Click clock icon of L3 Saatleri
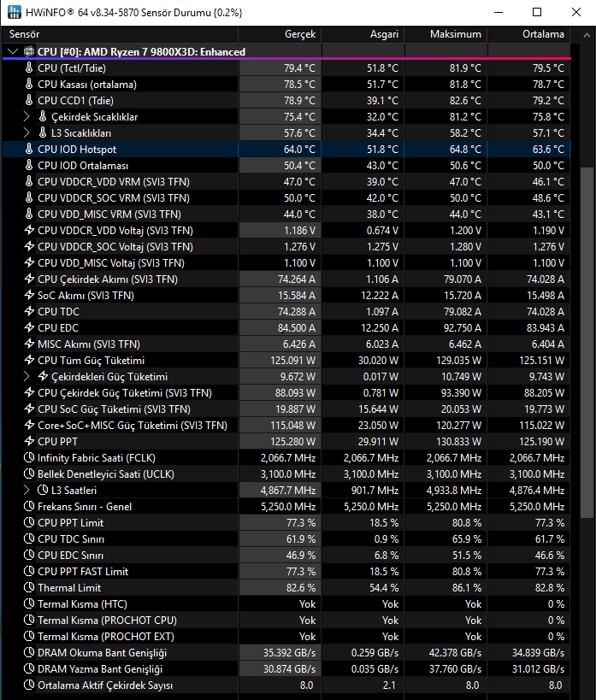The width and height of the screenshot is (596, 700). [x=43, y=491]
